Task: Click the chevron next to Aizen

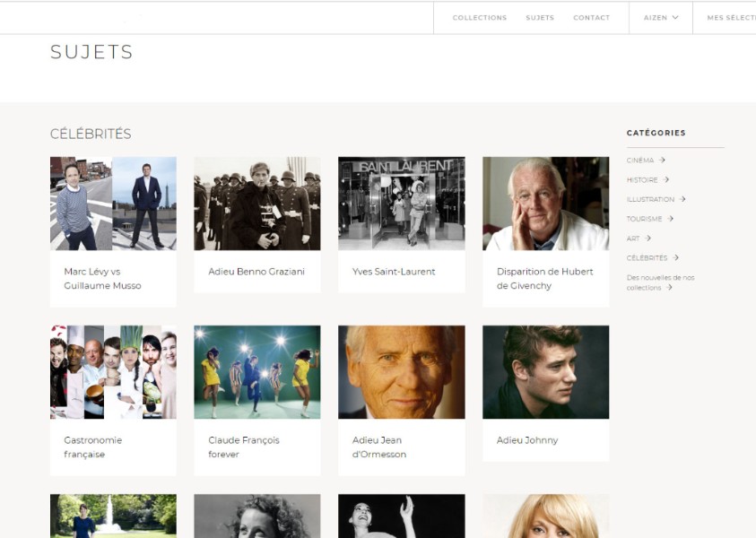Action: [675, 17]
